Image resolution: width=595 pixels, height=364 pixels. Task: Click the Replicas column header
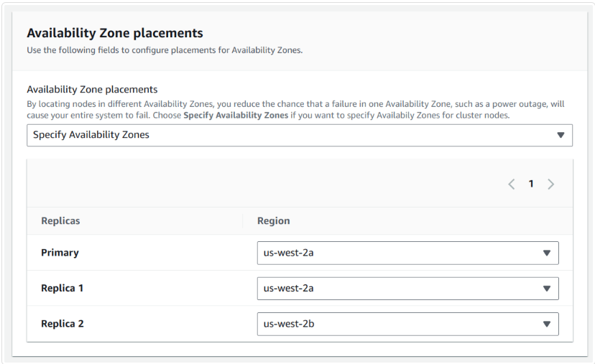pos(60,221)
